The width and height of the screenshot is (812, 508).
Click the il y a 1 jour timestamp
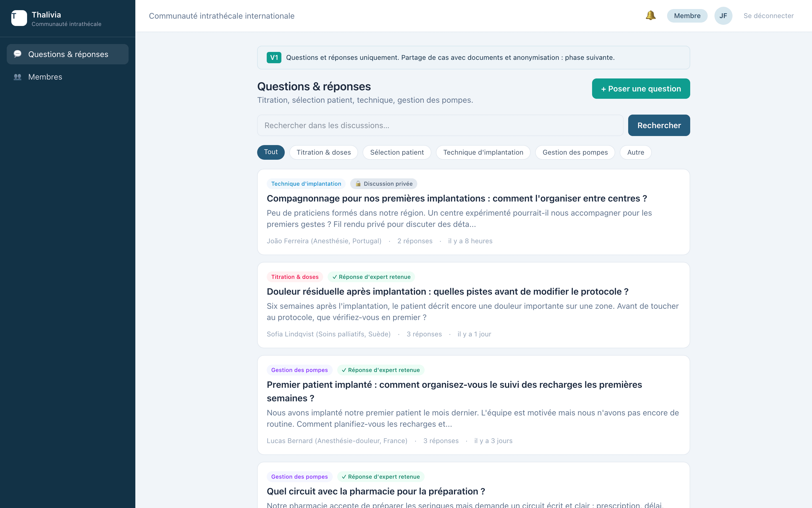coord(474,334)
